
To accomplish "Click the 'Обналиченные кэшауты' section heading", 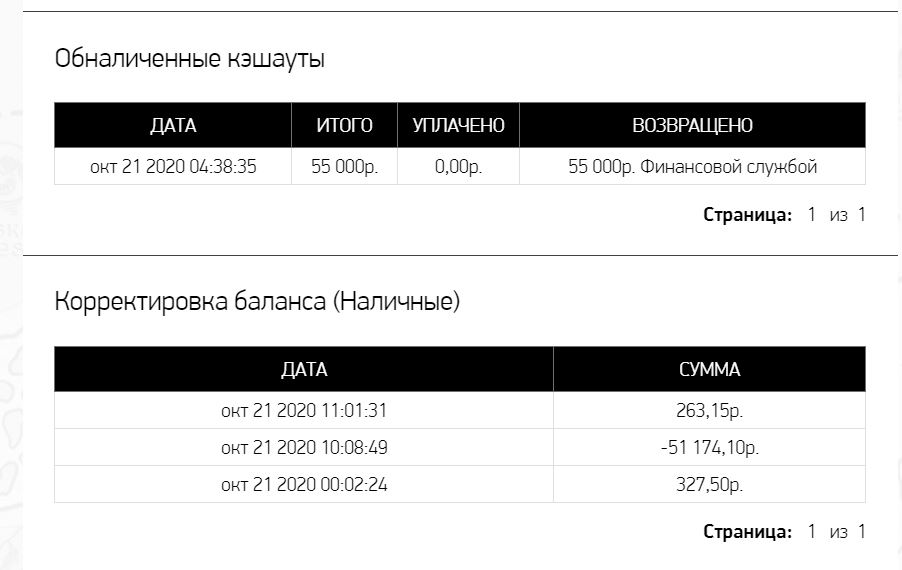I will point(190,59).
